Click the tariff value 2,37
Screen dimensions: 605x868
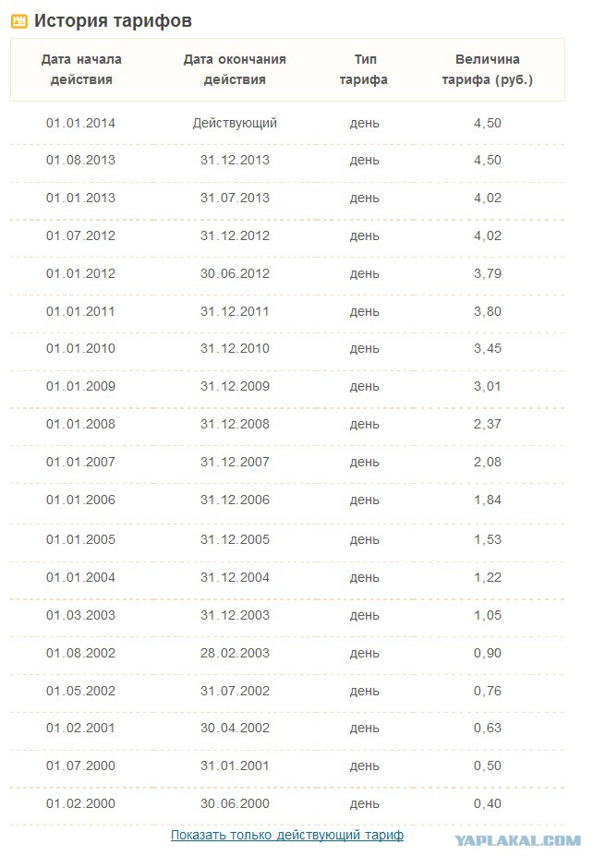(487, 425)
